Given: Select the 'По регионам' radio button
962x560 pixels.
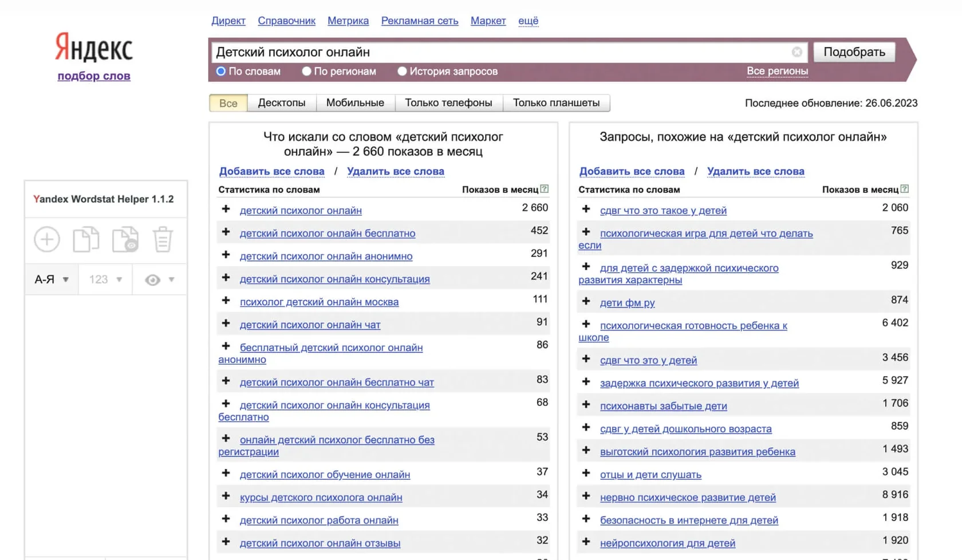Looking at the screenshot, I should click(307, 72).
